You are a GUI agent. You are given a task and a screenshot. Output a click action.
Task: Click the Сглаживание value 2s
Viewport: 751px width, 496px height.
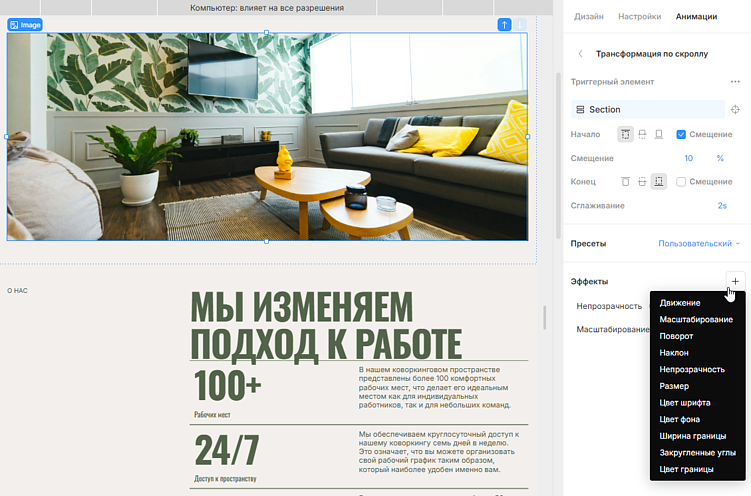point(722,205)
